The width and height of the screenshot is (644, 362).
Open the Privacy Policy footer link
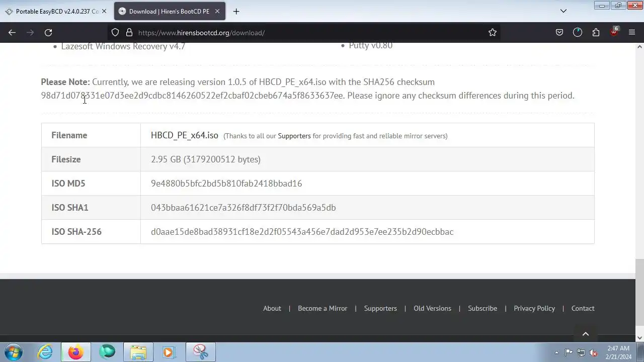tap(534, 308)
